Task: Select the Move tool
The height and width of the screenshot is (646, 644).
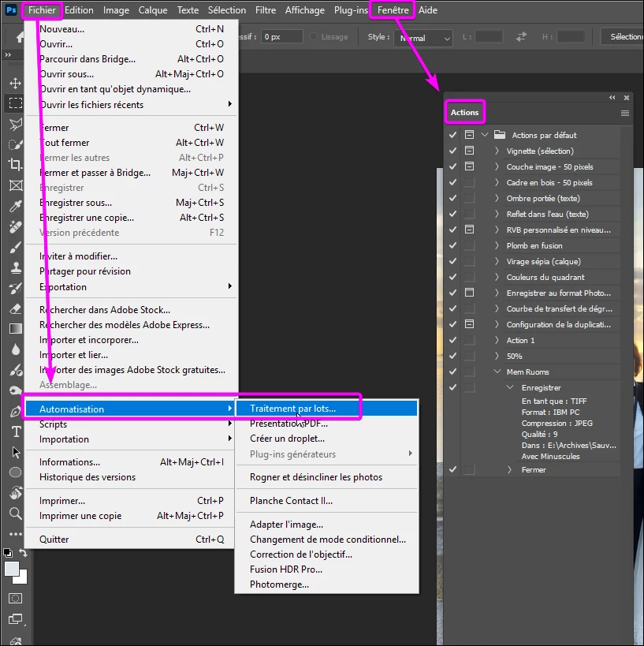Action: (15, 83)
